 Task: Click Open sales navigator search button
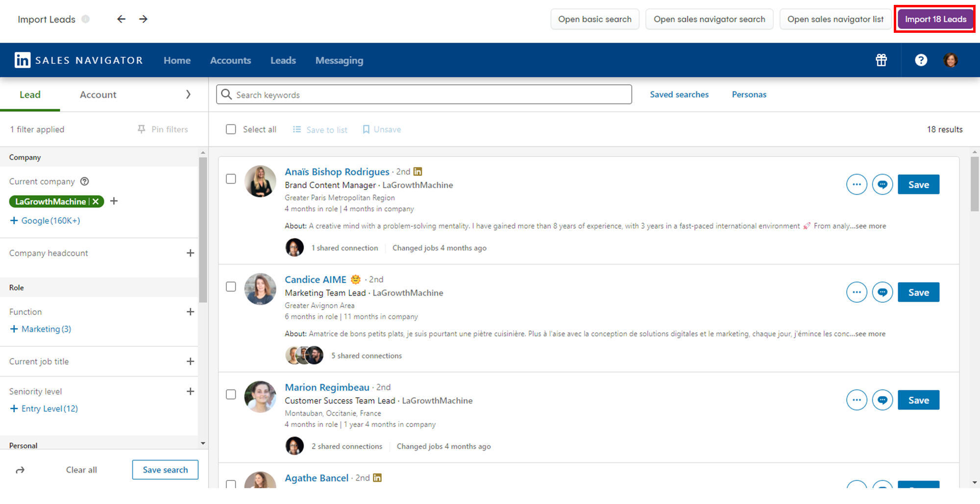coord(709,19)
